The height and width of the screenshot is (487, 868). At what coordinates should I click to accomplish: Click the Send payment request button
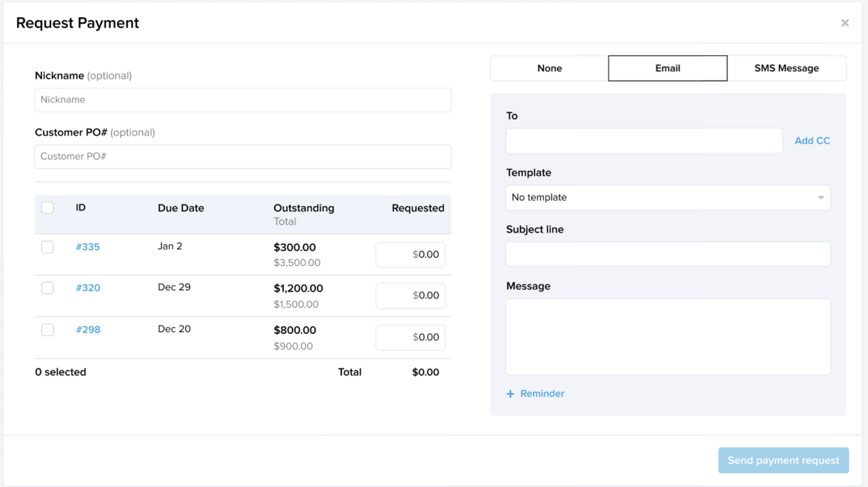pyautogui.click(x=783, y=461)
